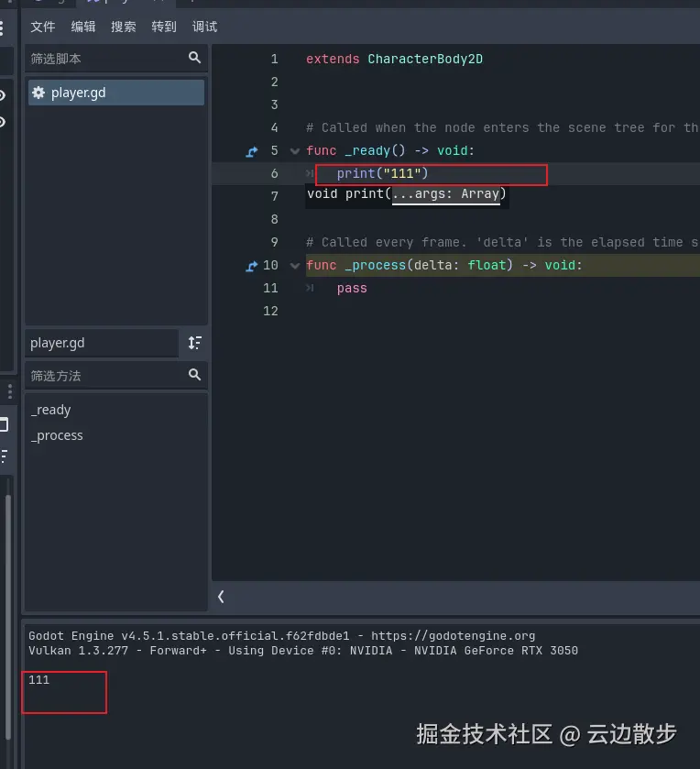Toggle alphabetical sorting of the methods list
The image size is (700, 769).
pos(194,343)
